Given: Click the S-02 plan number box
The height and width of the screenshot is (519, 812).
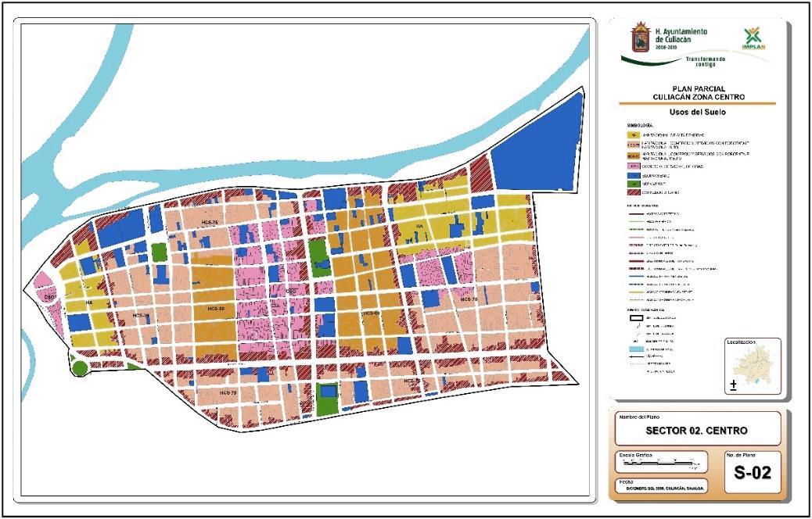Looking at the screenshot, I should [x=753, y=472].
